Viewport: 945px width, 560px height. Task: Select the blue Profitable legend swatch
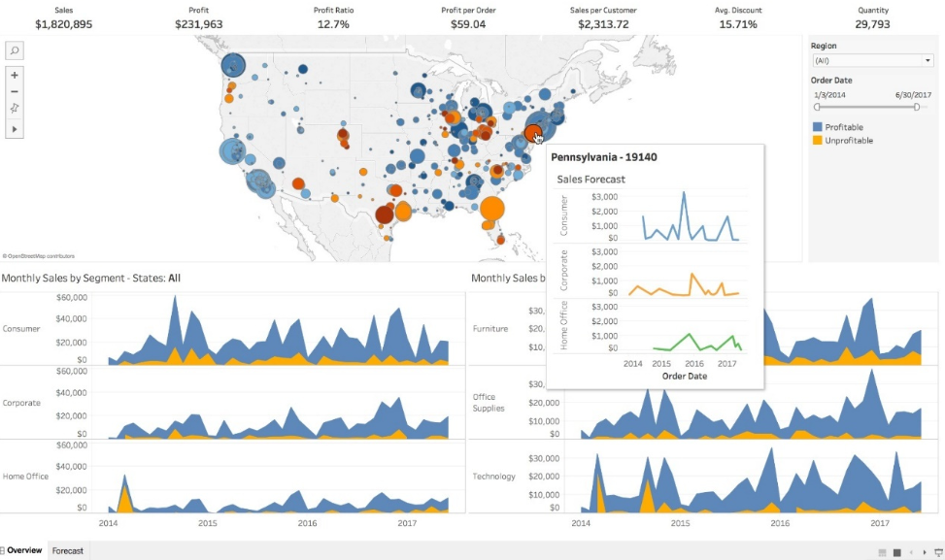(818, 127)
